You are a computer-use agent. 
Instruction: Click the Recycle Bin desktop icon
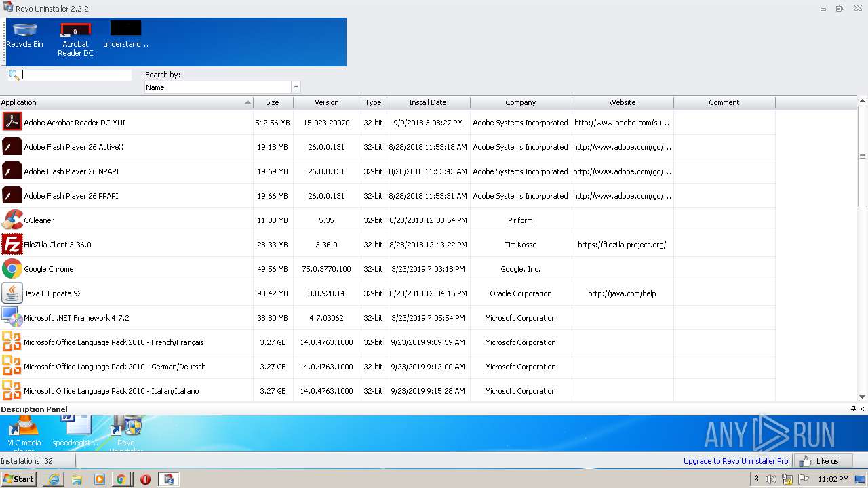pos(24,35)
